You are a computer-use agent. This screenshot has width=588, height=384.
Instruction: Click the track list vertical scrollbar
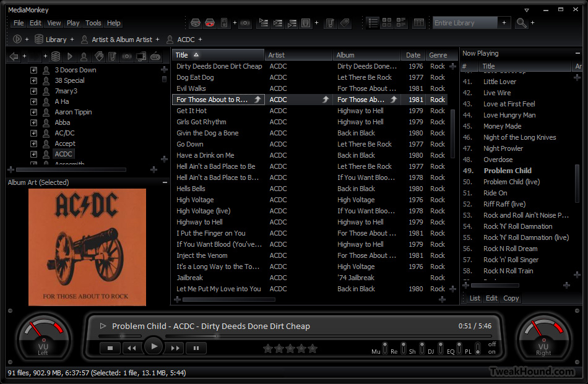click(452, 133)
